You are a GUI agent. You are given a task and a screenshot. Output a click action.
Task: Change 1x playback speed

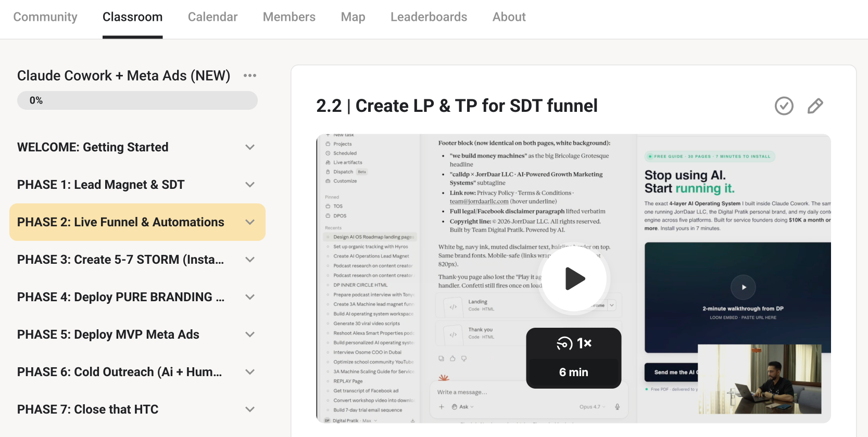coord(574,343)
